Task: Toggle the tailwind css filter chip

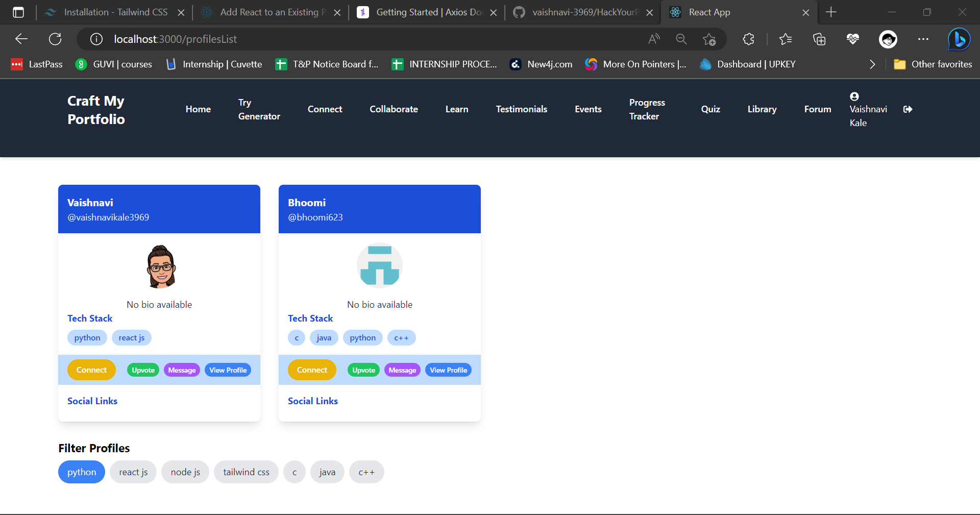Action: [x=246, y=472]
